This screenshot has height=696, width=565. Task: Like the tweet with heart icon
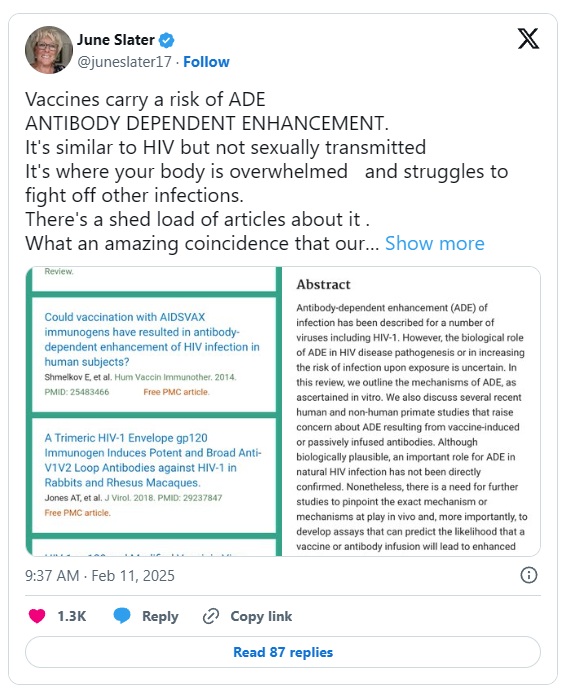[37, 616]
